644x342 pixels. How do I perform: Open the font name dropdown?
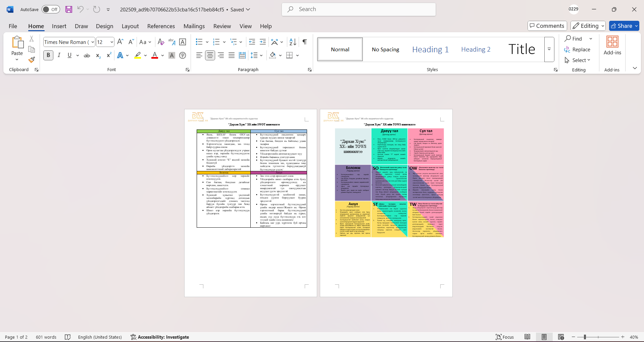93,42
